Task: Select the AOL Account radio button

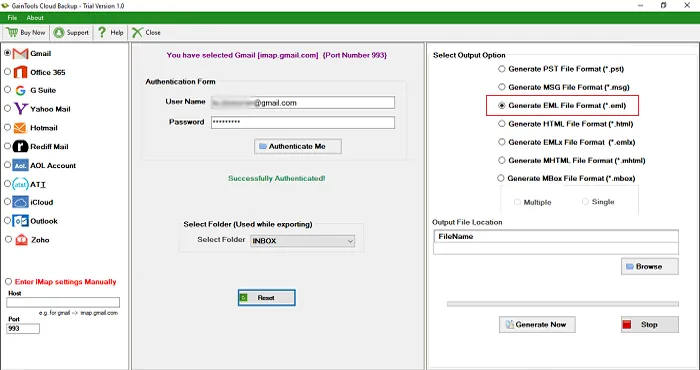Action: [x=8, y=165]
